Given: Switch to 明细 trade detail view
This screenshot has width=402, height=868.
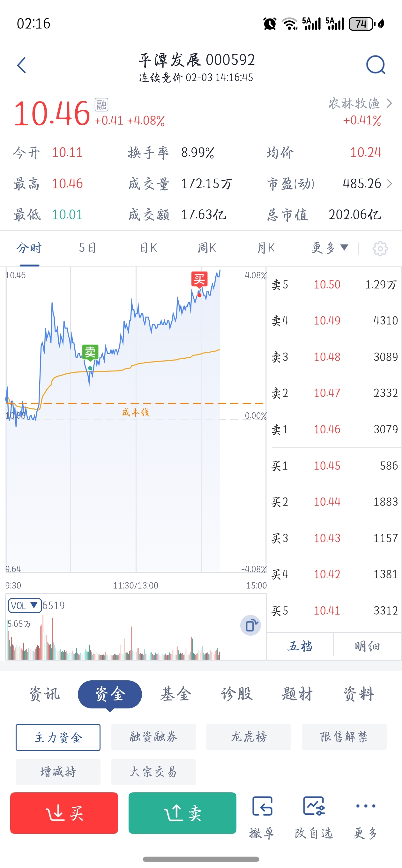Looking at the screenshot, I should point(367,646).
